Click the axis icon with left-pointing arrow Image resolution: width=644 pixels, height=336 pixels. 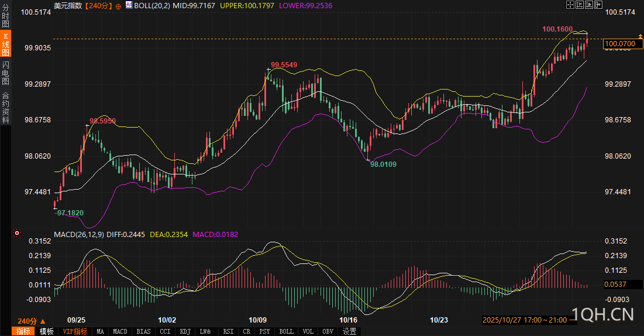pyautogui.click(x=580, y=5)
